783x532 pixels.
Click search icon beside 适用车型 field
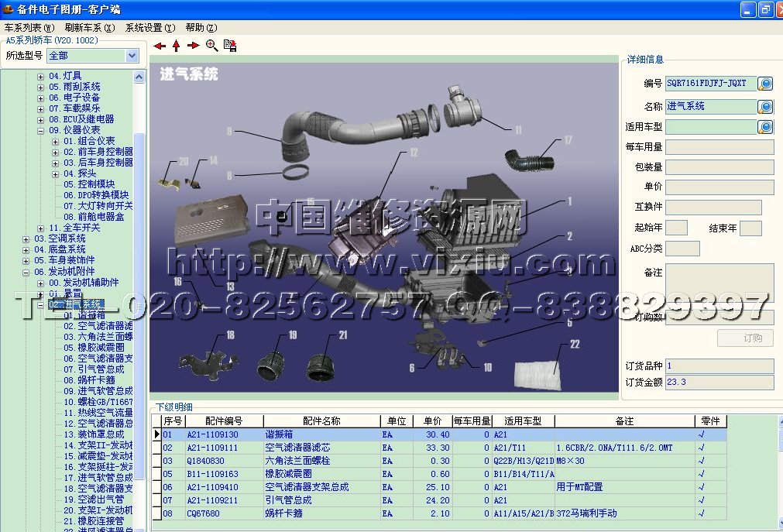tap(765, 127)
